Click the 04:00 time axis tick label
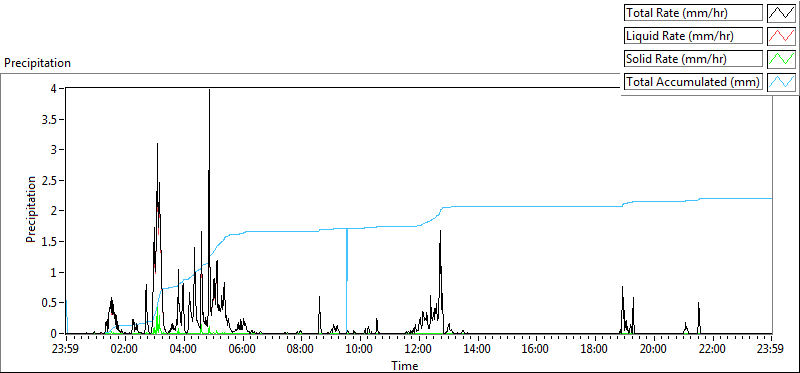 (x=183, y=350)
